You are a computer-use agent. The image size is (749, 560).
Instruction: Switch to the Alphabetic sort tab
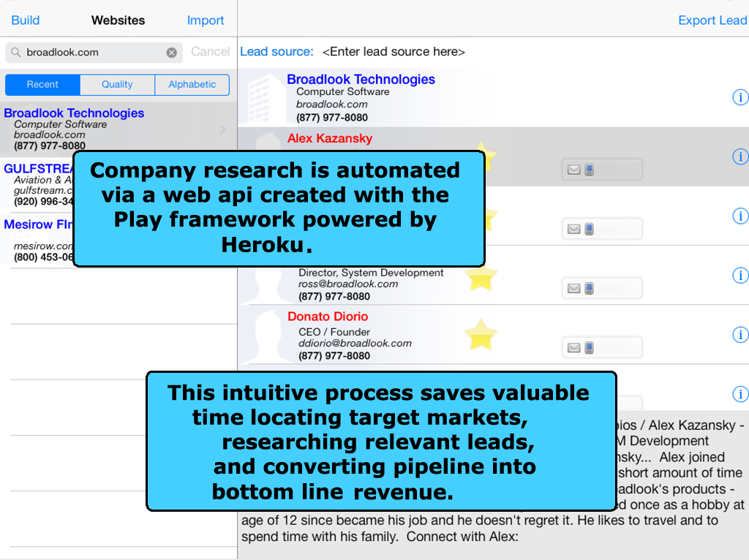pos(192,85)
